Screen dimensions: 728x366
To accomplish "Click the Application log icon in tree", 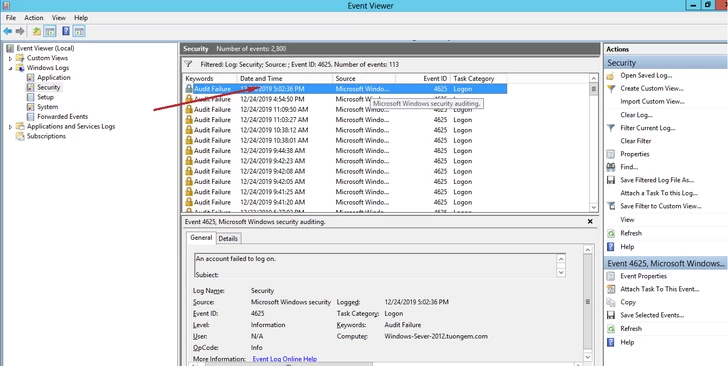I will coord(30,78).
